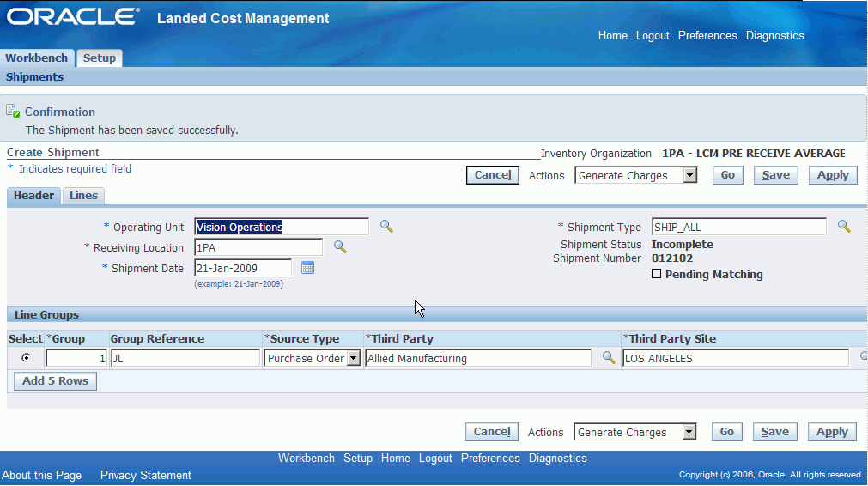Click the Receiving Location field containing 1PA

tap(258, 247)
